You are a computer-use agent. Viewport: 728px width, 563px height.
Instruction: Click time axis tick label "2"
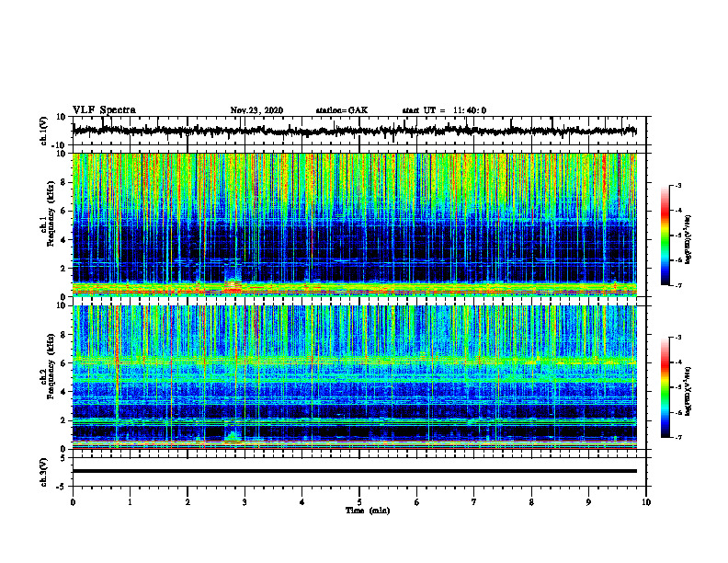pos(188,502)
